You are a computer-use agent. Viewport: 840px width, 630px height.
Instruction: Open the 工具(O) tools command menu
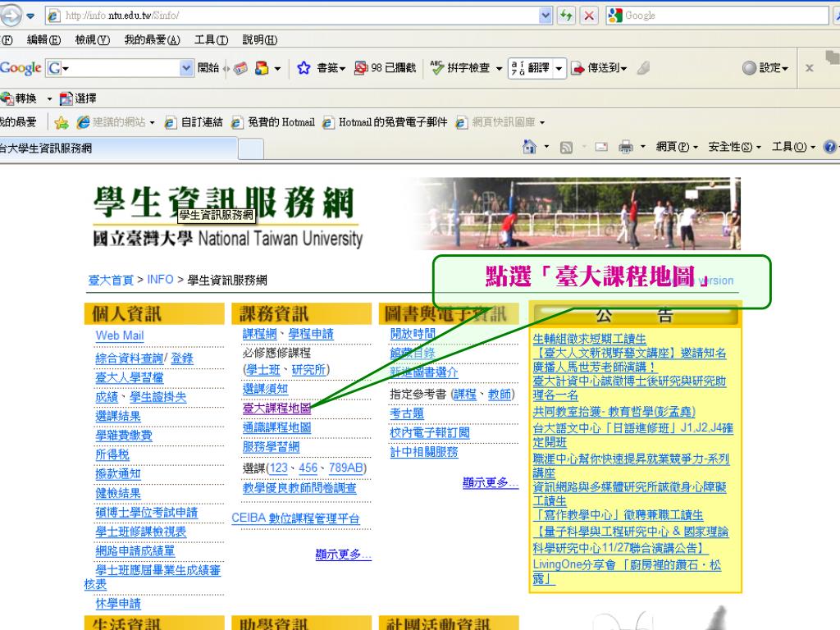[x=793, y=147]
